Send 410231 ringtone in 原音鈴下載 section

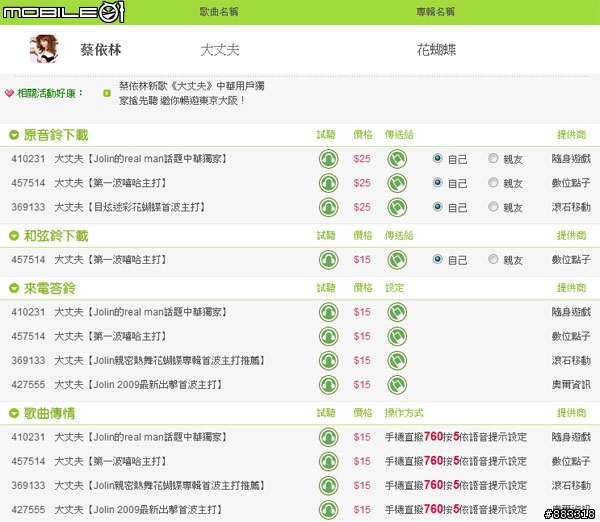pos(397,159)
